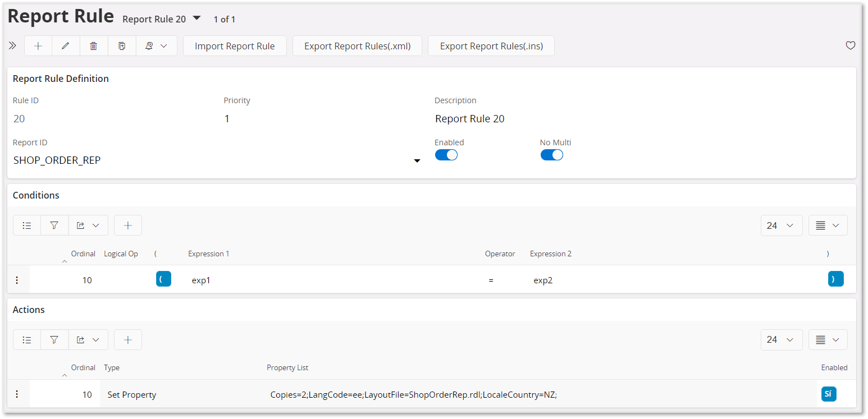Open the condition row's three-dot menu
Screen dimensions: 868x419
(17, 279)
